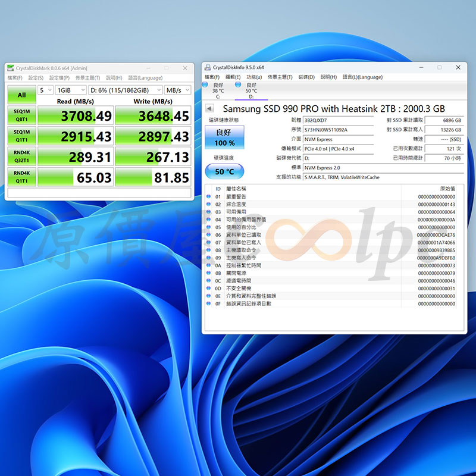Click the SEQ1M Q8T1 read result 3708.49

76,115
